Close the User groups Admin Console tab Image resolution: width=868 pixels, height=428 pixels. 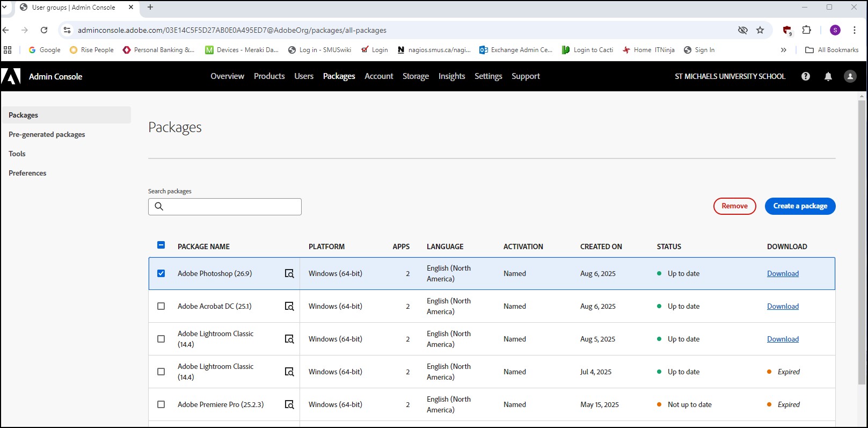point(131,8)
